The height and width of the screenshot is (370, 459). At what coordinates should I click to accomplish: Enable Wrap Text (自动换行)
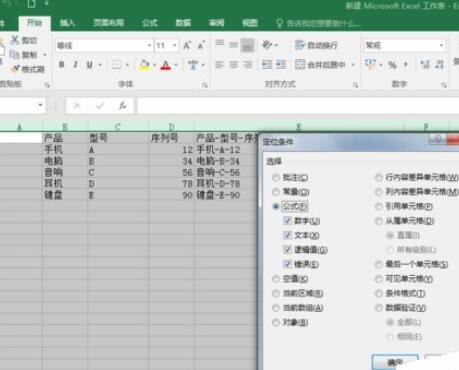(316, 45)
